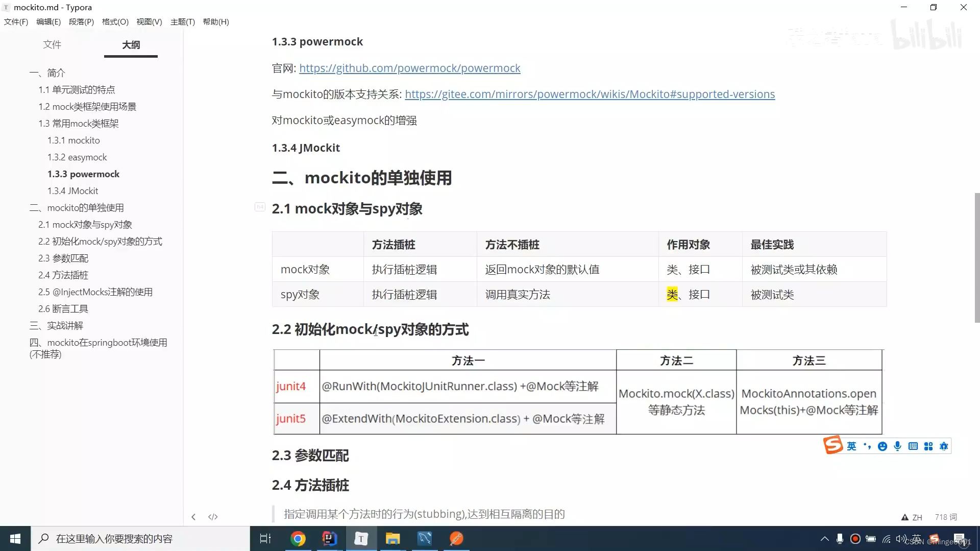Open the volume control in the tray

click(x=901, y=539)
